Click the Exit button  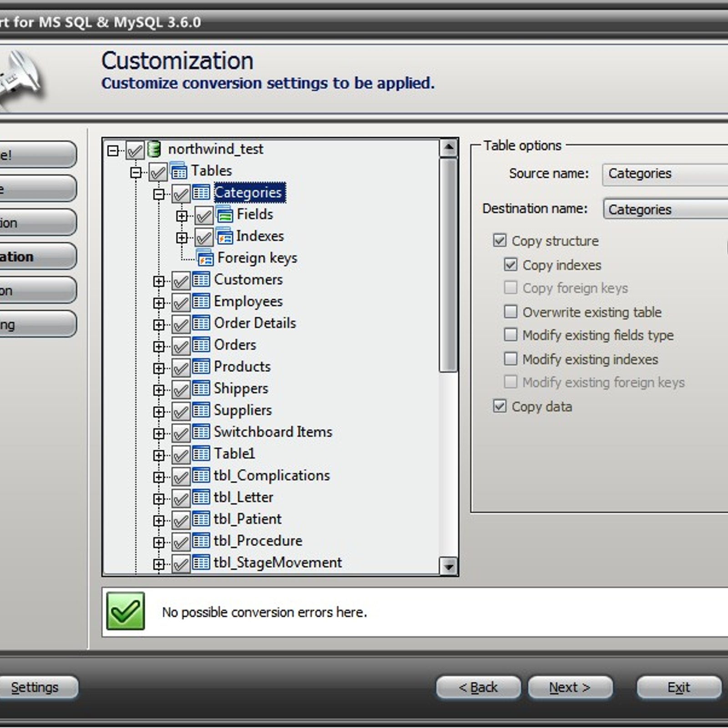679,687
